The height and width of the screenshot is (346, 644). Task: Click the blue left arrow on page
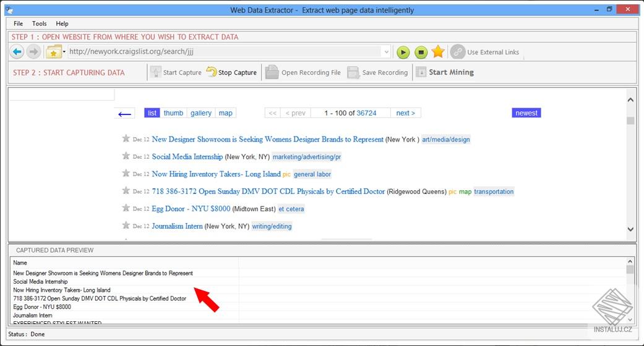[124, 114]
